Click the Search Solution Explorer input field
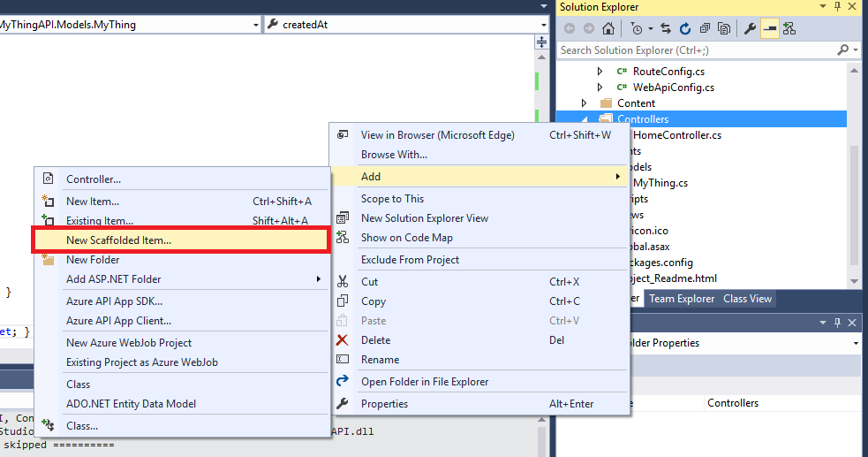The image size is (868, 457). (x=698, y=50)
